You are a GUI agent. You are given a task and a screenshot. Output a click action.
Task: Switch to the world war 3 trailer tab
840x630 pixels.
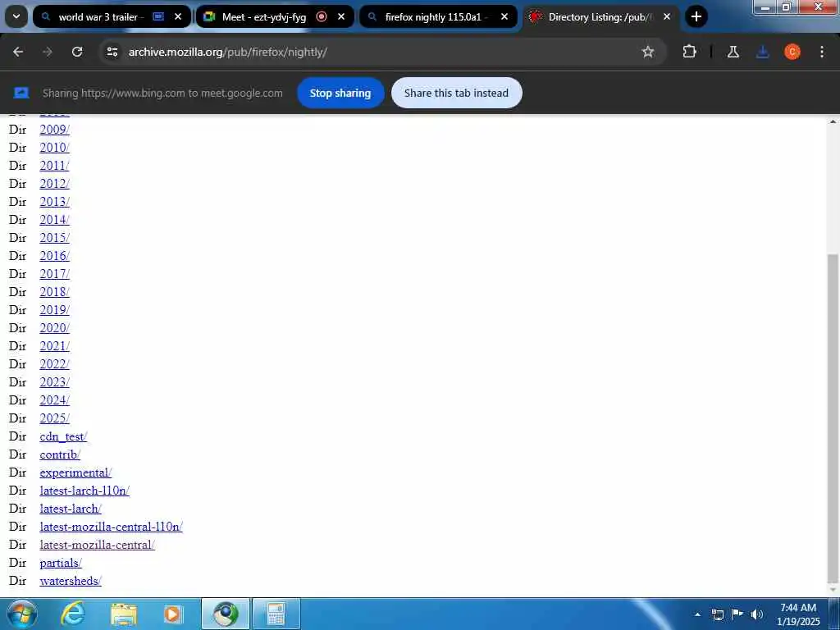[112, 16]
